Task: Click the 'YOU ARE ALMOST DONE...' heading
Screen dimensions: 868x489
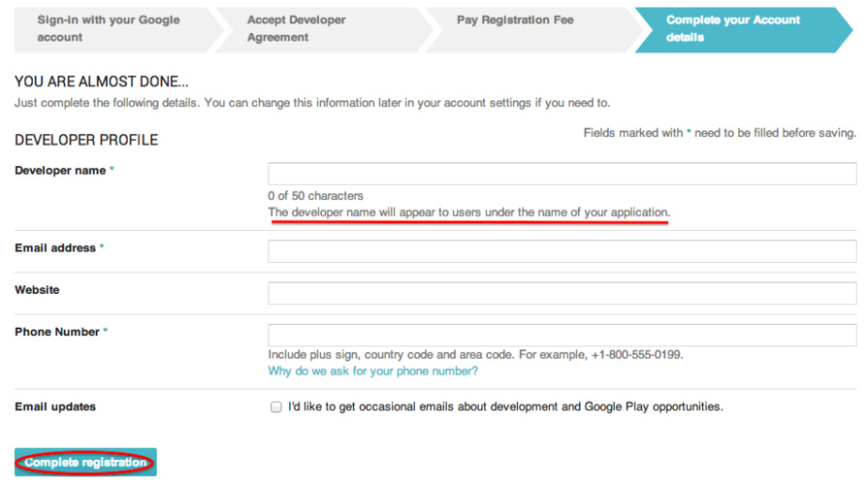Action: [102, 82]
